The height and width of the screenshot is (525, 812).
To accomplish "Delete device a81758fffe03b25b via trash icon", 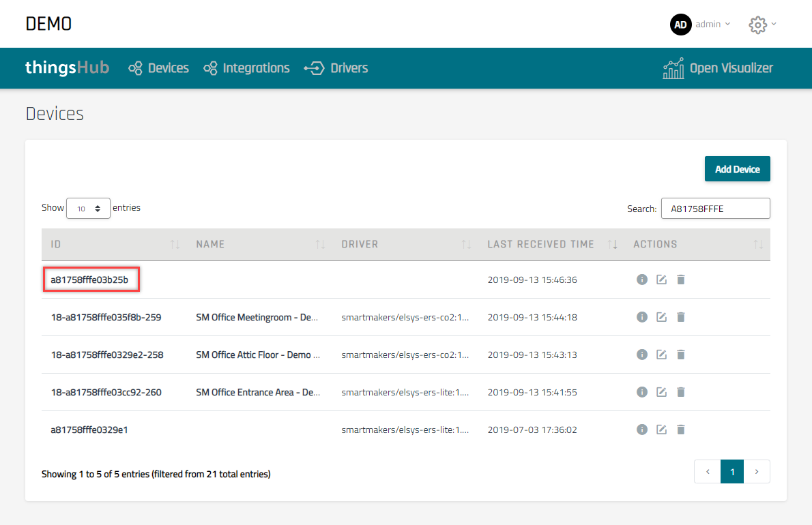I will click(x=680, y=280).
